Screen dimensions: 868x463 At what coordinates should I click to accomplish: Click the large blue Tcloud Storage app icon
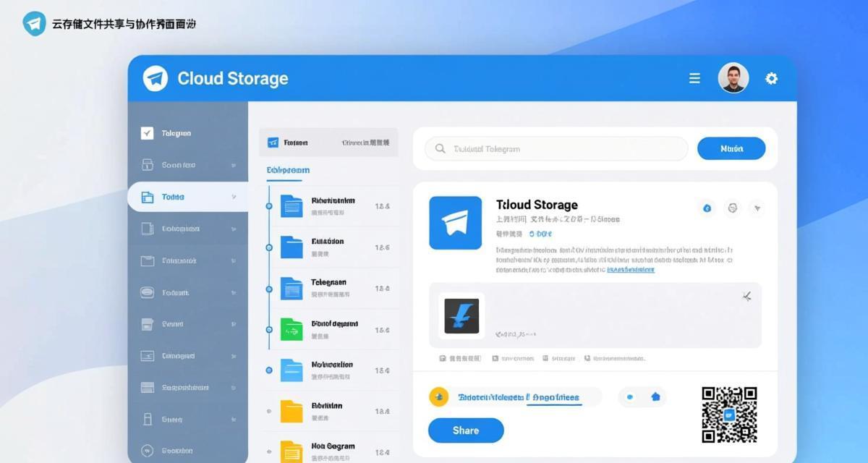tap(455, 223)
